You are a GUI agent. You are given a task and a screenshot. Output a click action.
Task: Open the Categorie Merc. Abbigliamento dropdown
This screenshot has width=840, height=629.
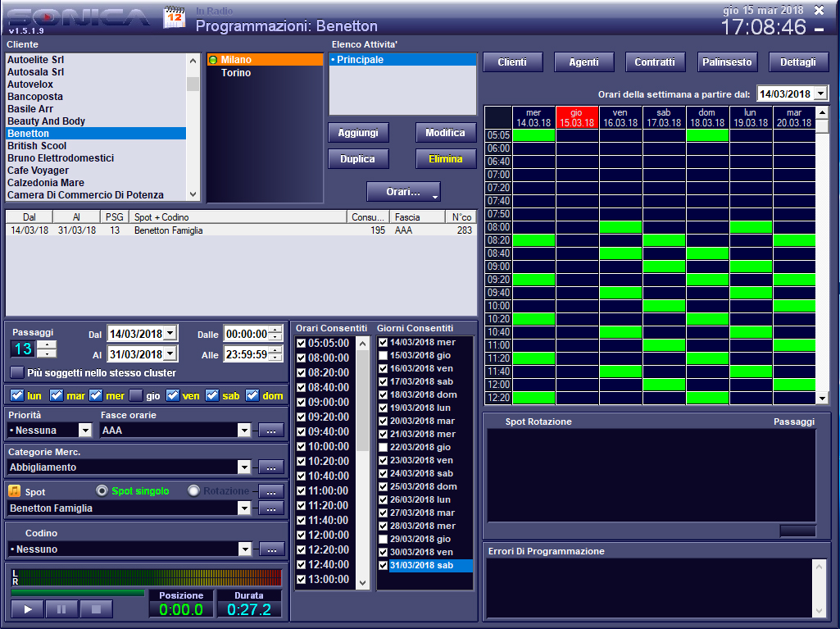[243, 467]
